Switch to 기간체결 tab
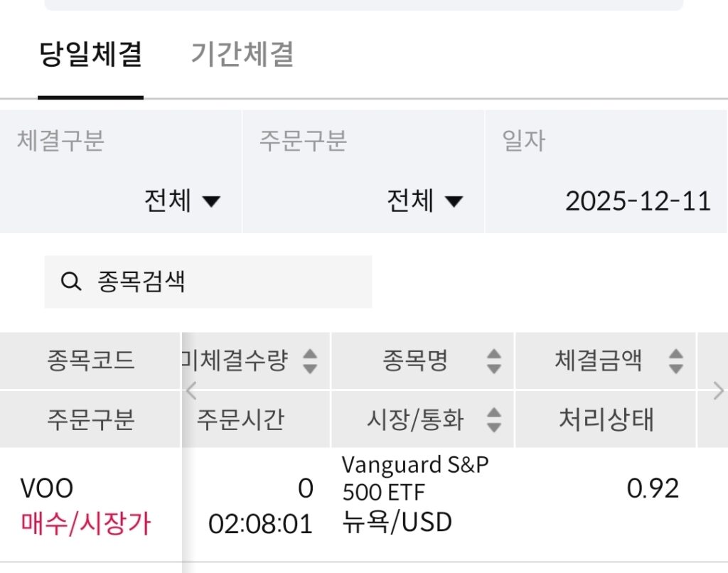 242,55
